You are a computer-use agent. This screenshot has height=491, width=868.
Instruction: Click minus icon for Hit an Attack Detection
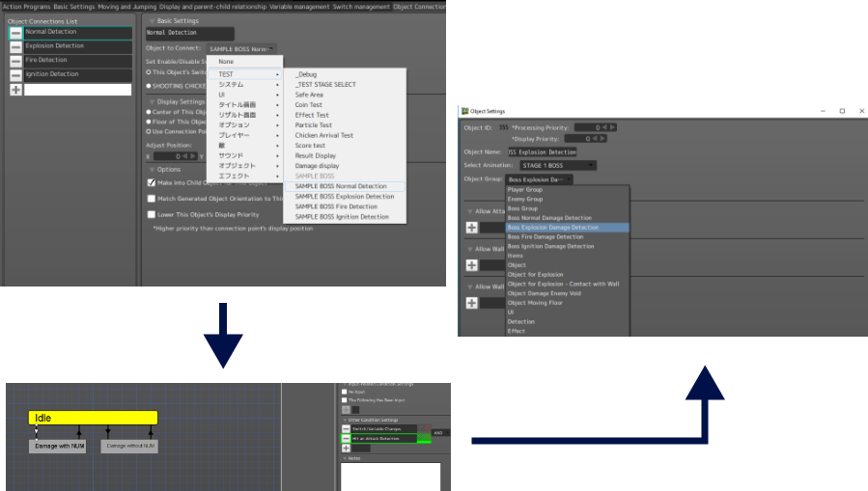point(347,438)
